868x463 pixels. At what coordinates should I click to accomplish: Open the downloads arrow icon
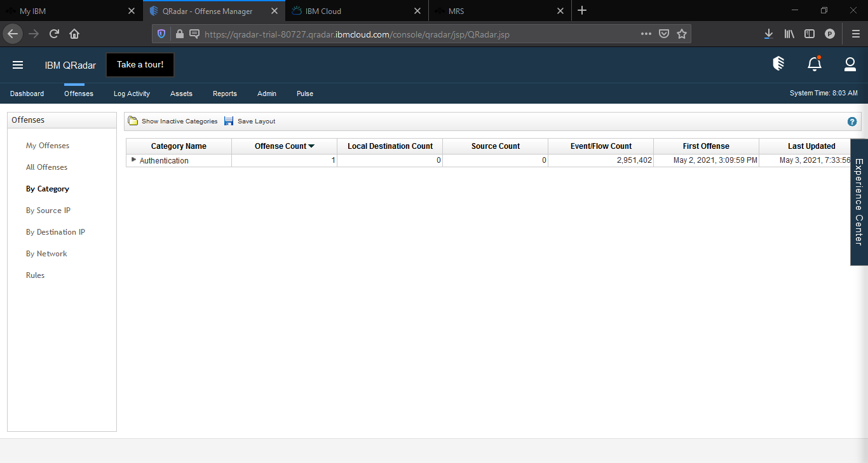click(768, 34)
